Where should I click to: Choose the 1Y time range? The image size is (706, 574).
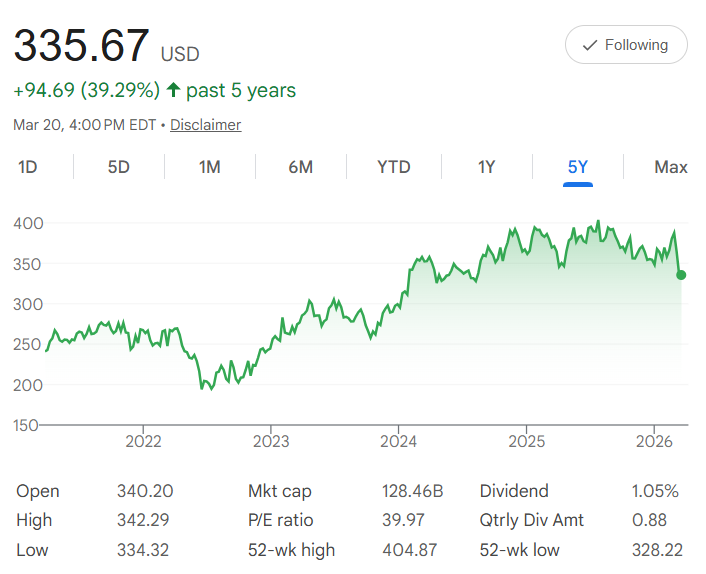point(486,167)
